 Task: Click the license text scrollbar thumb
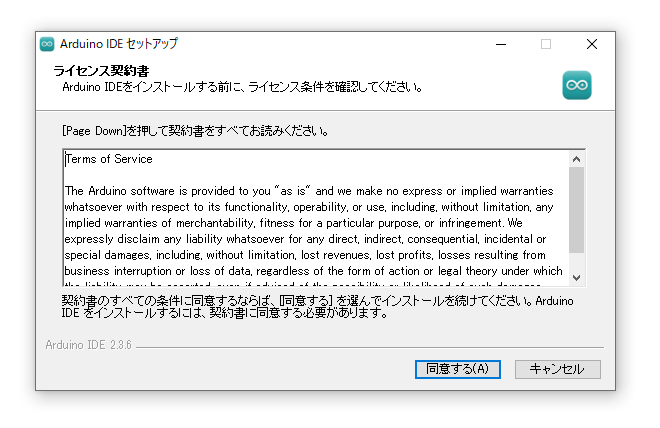pyautogui.click(x=576, y=210)
